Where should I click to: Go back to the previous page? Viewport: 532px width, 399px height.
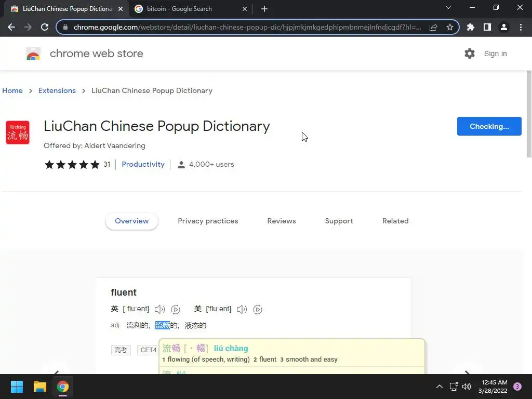(11, 27)
